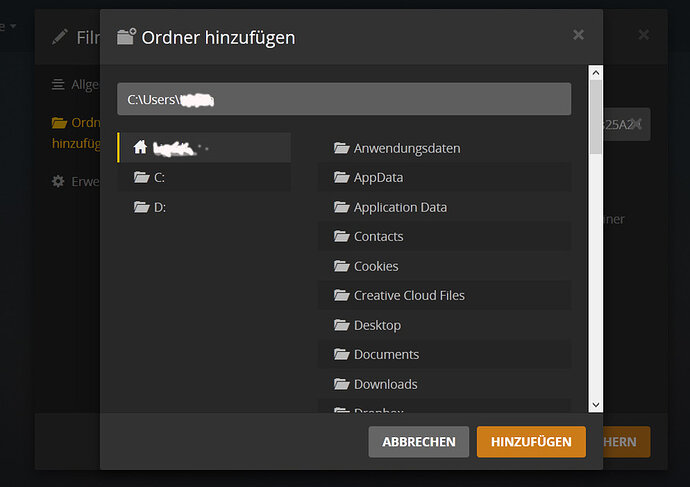The width and height of the screenshot is (690, 487).
Task: Select the Application Data folder
Action: (x=444, y=207)
